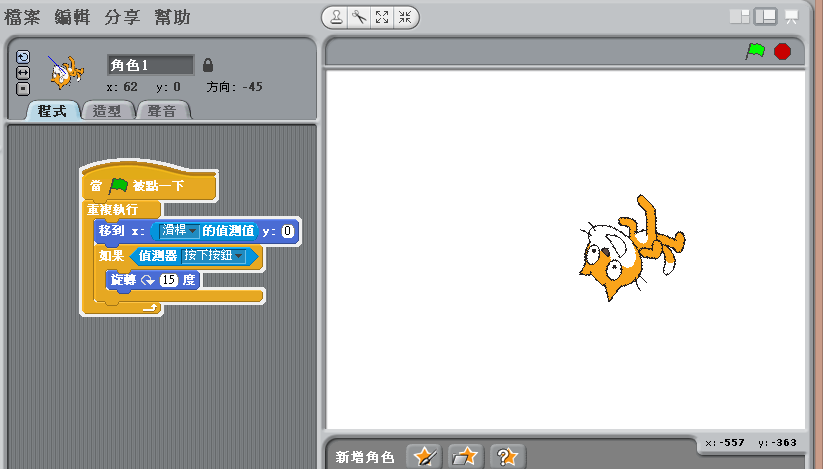Edit the y value 0 field
823x469 pixels.
point(288,231)
